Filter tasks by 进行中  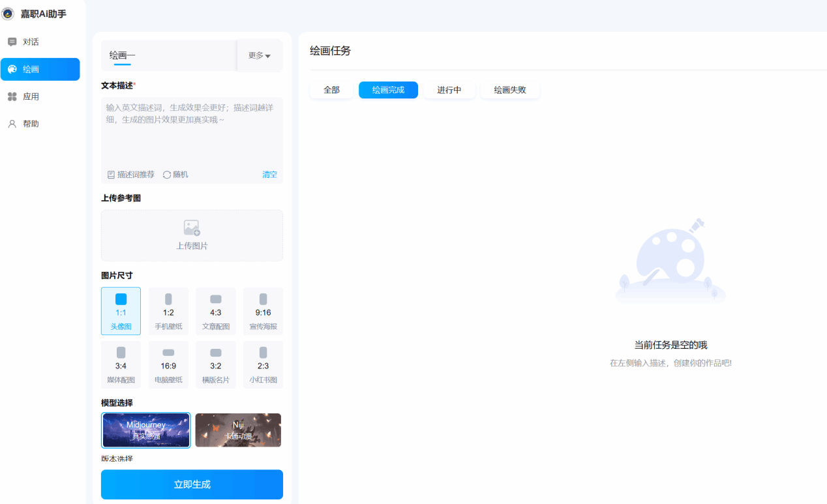coord(449,90)
